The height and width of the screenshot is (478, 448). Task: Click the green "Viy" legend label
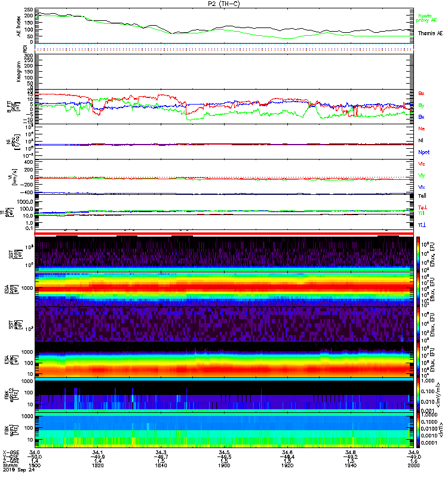tap(422, 176)
